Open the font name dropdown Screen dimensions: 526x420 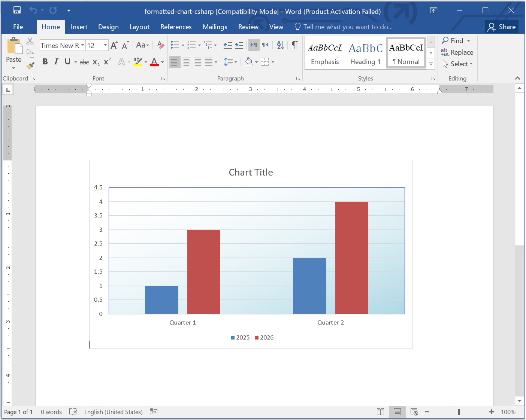pos(83,45)
